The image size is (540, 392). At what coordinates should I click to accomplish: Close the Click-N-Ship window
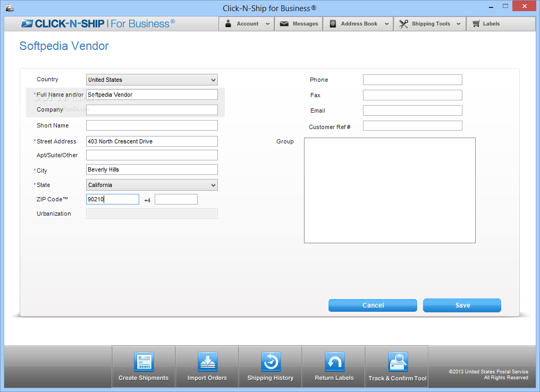click(525, 6)
